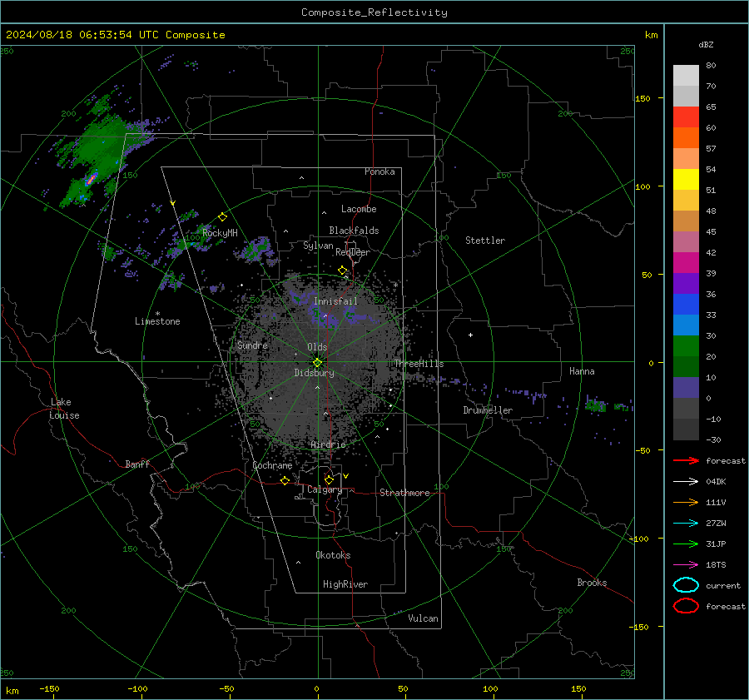The height and width of the screenshot is (700, 749).
Task: Click the Airdrie city label
Action: click(328, 444)
